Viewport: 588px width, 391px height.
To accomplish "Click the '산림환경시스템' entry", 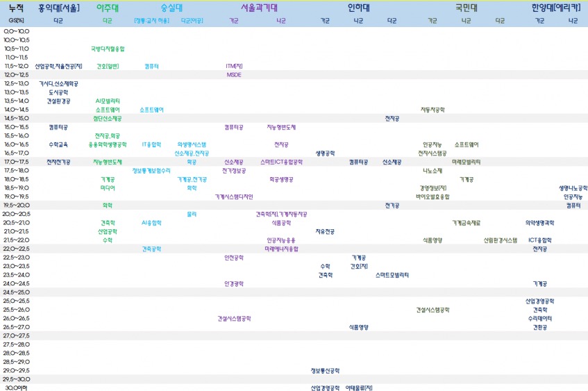I will pos(501,240).
